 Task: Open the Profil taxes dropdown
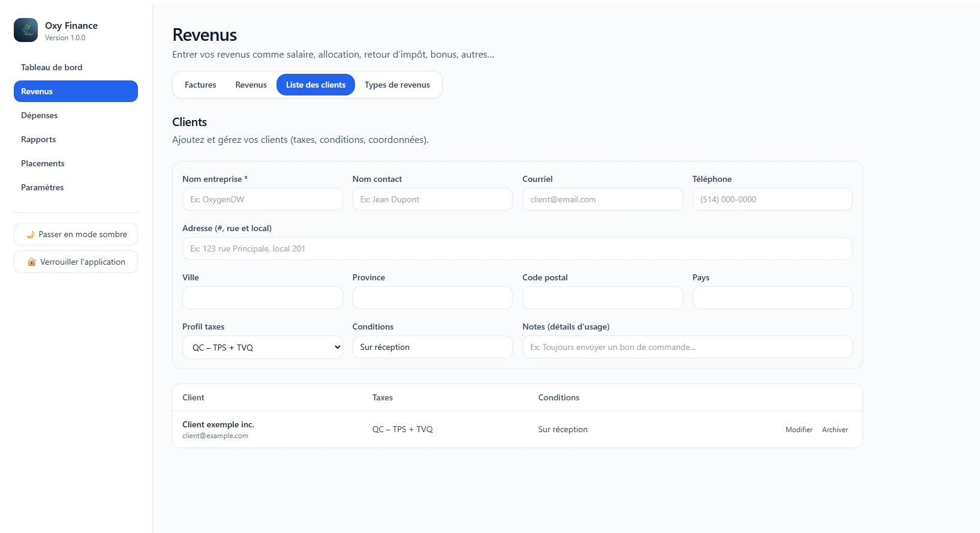click(262, 348)
